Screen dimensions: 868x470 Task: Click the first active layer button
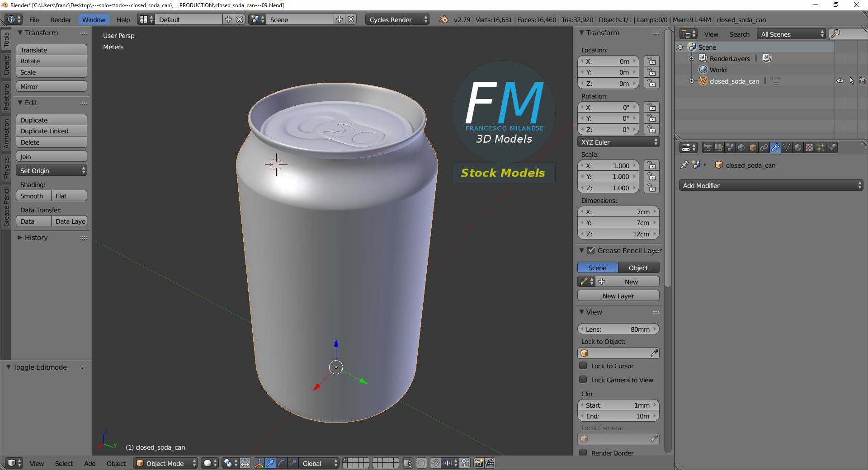tap(345, 461)
